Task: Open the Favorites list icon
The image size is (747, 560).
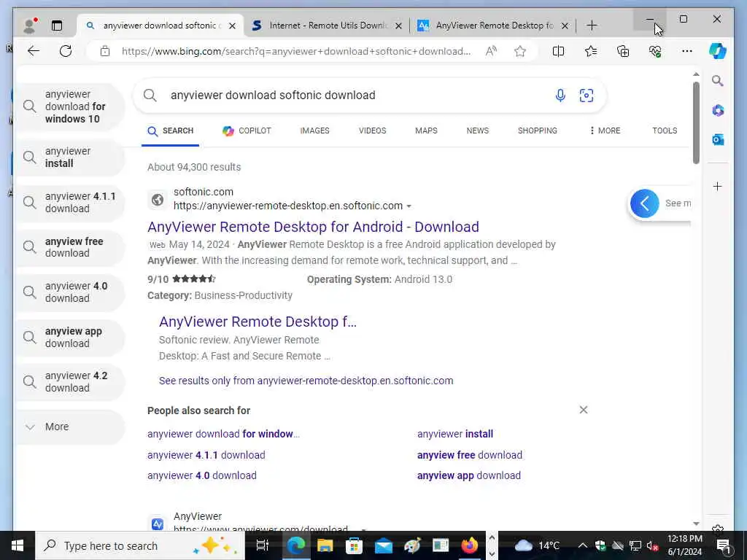Action: click(591, 51)
